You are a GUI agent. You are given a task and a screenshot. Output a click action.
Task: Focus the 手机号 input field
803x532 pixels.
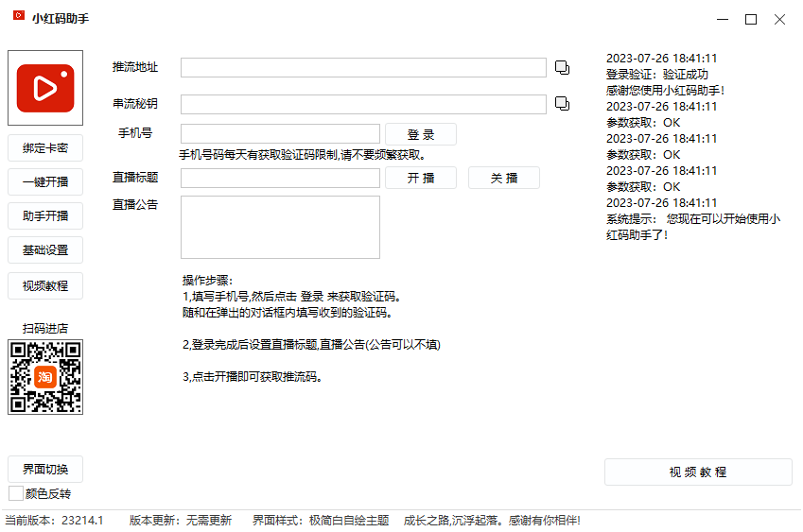coord(280,134)
